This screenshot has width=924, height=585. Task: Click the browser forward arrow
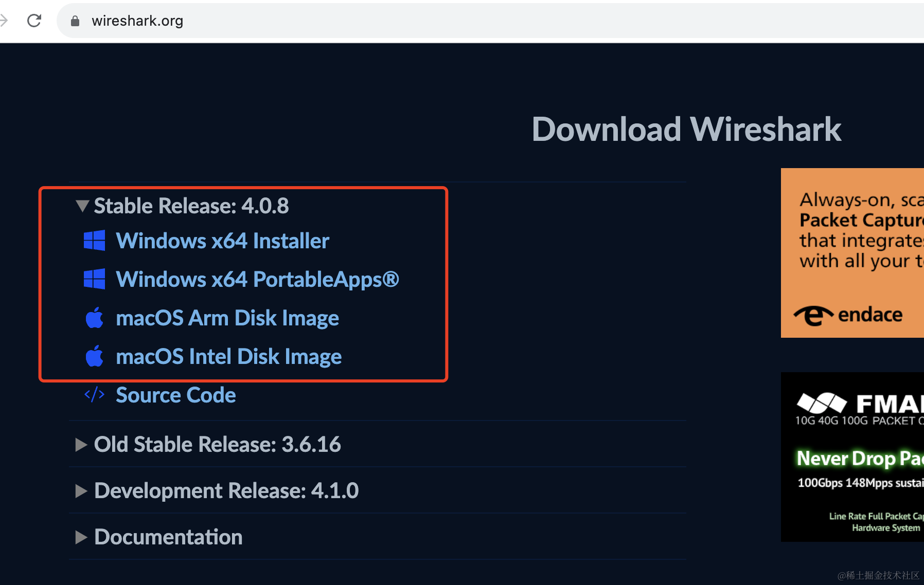pyautogui.click(x=4, y=21)
